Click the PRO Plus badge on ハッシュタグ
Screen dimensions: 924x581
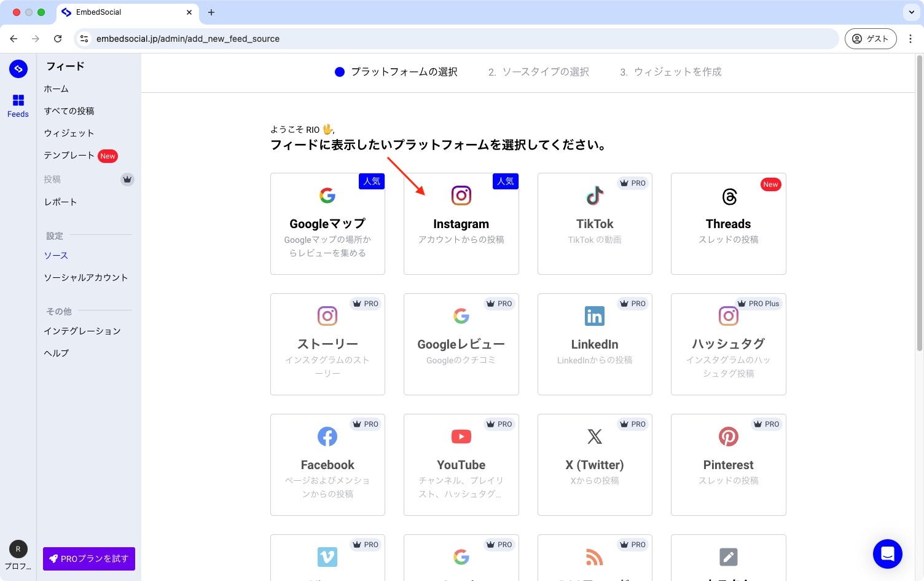(x=759, y=304)
